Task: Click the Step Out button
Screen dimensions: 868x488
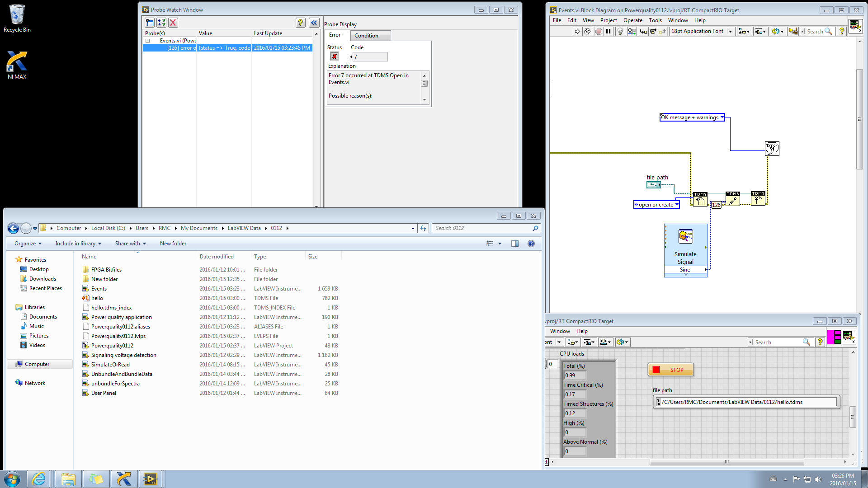Action: point(663,31)
